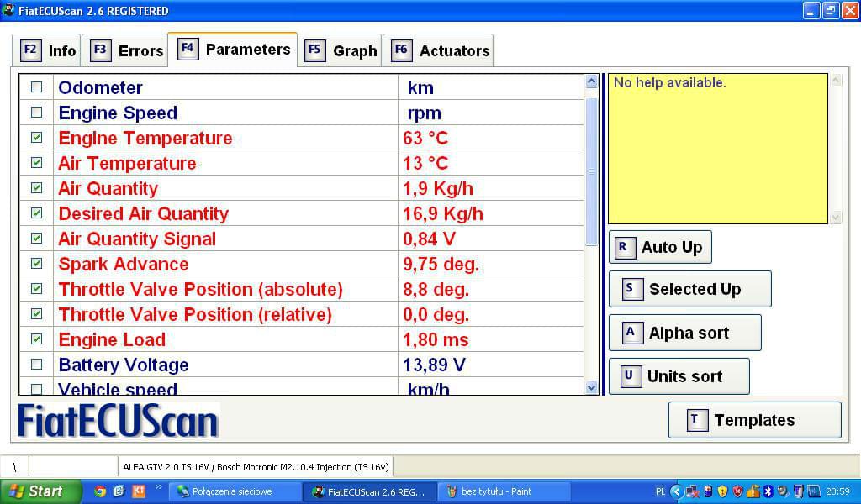The height and width of the screenshot is (504, 861).
Task: Launch Chrome from the quick launch bar
Action: pos(100,491)
